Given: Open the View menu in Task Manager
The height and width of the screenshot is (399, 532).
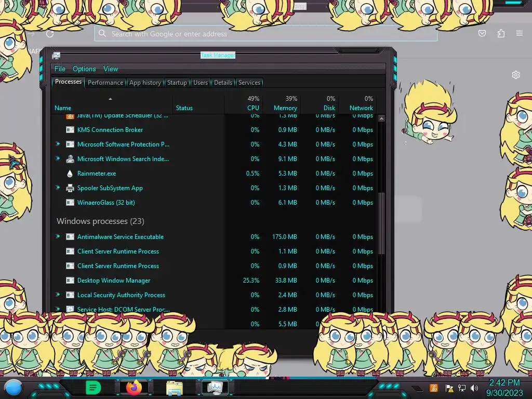Looking at the screenshot, I should coord(111,69).
